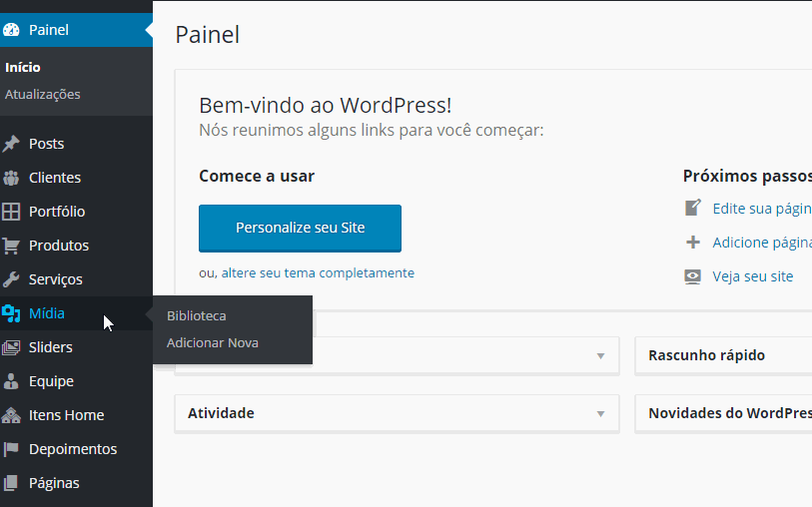This screenshot has width=812, height=507.
Task: Click the Depoimentos flag icon
Action: tap(12, 449)
